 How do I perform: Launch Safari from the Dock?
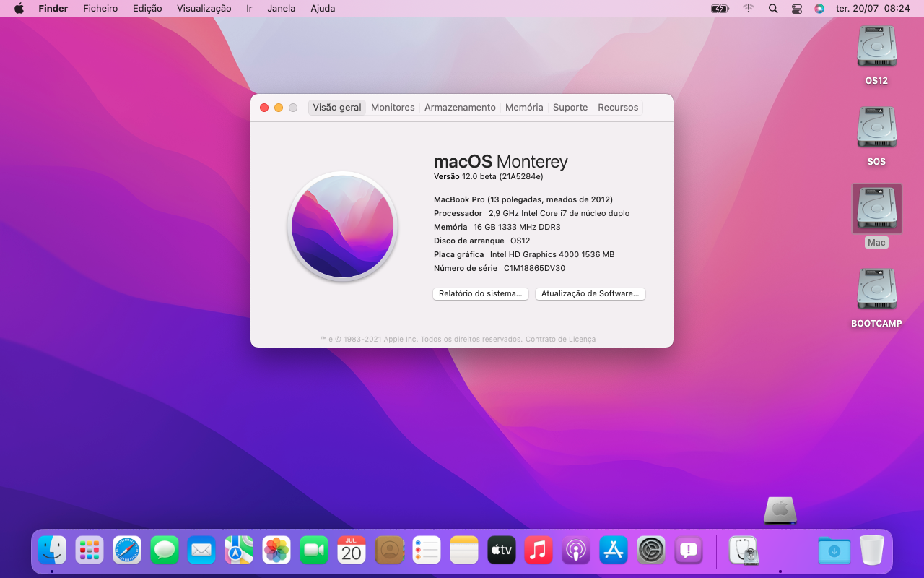(x=127, y=550)
